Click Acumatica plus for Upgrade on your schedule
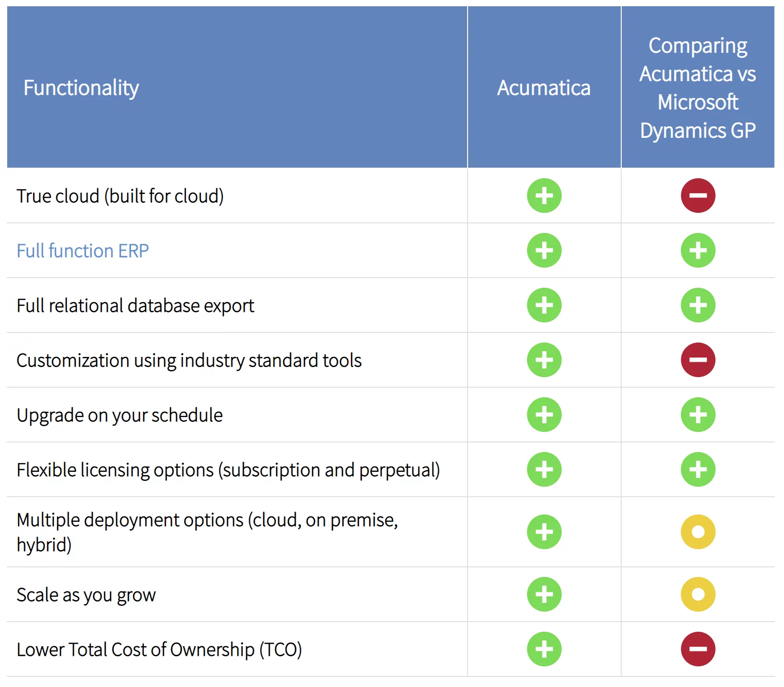This screenshot has height=687, width=784. (x=544, y=415)
